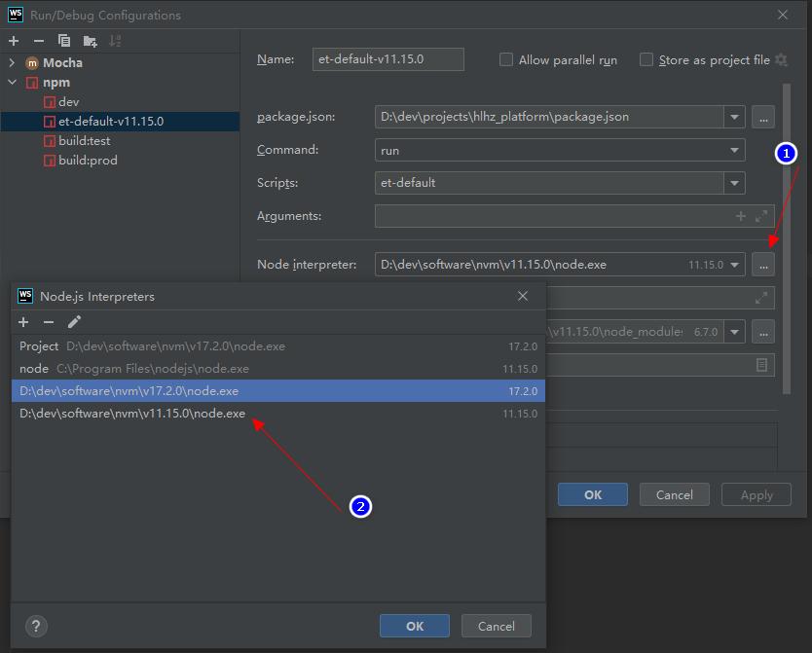Open the package.json path dropdown
The image size is (812, 653).
pyautogui.click(x=734, y=117)
